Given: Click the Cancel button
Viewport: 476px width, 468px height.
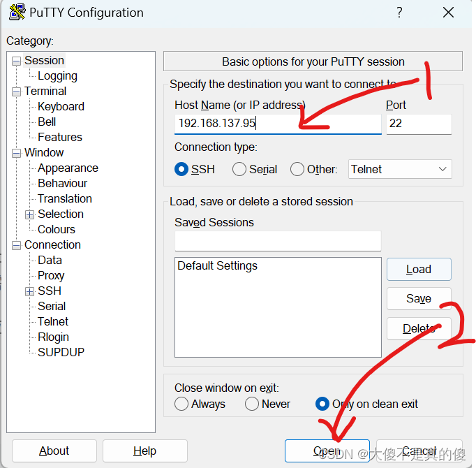Looking at the screenshot, I should pyautogui.click(x=419, y=451).
